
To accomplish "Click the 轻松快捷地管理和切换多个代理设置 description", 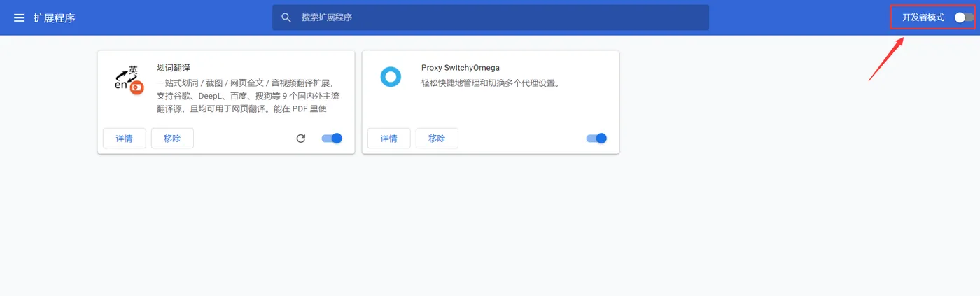I will [x=491, y=83].
